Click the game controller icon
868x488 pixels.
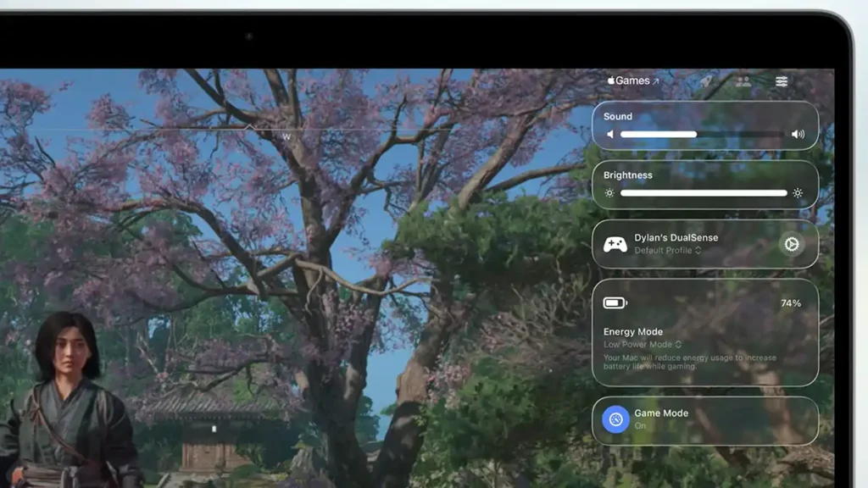(x=615, y=245)
